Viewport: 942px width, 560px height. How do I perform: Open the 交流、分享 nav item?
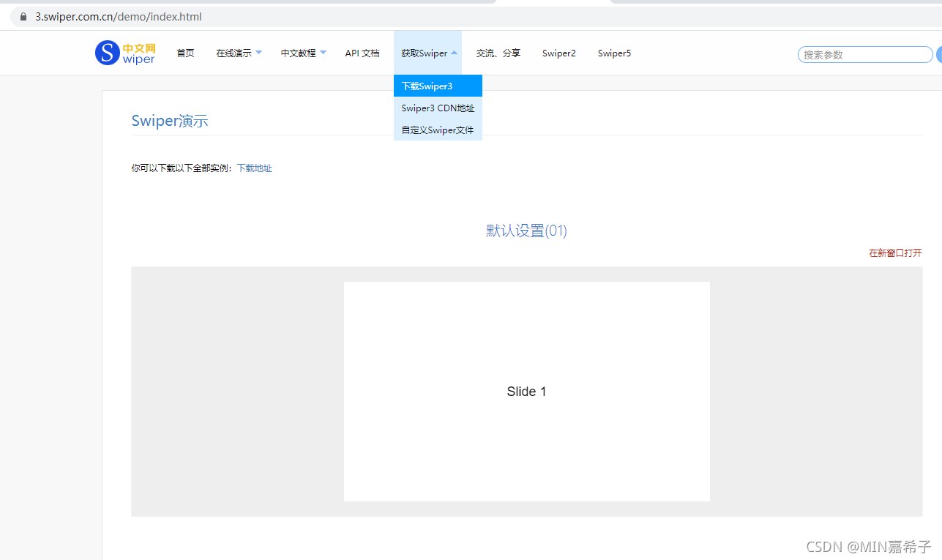coord(498,53)
